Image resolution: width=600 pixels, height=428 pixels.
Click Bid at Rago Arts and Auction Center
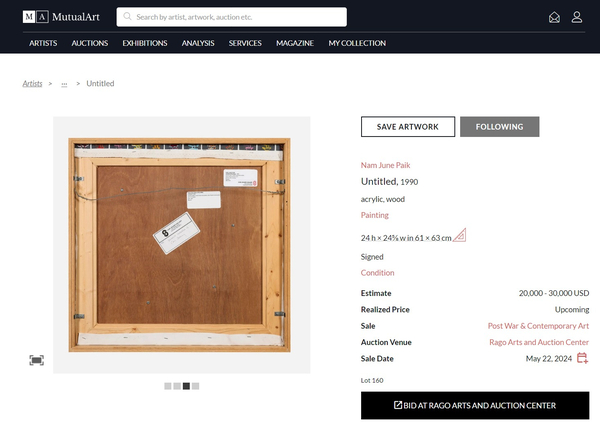(475, 405)
